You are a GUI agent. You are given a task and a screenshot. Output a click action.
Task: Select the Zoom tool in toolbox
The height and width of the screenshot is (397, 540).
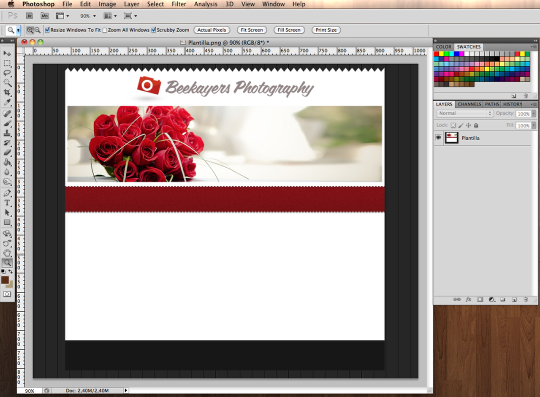tap(7, 263)
